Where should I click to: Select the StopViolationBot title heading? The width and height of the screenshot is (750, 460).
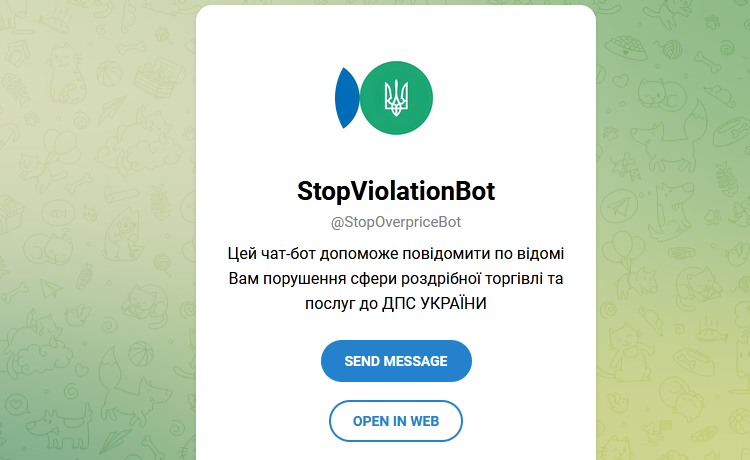click(396, 191)
